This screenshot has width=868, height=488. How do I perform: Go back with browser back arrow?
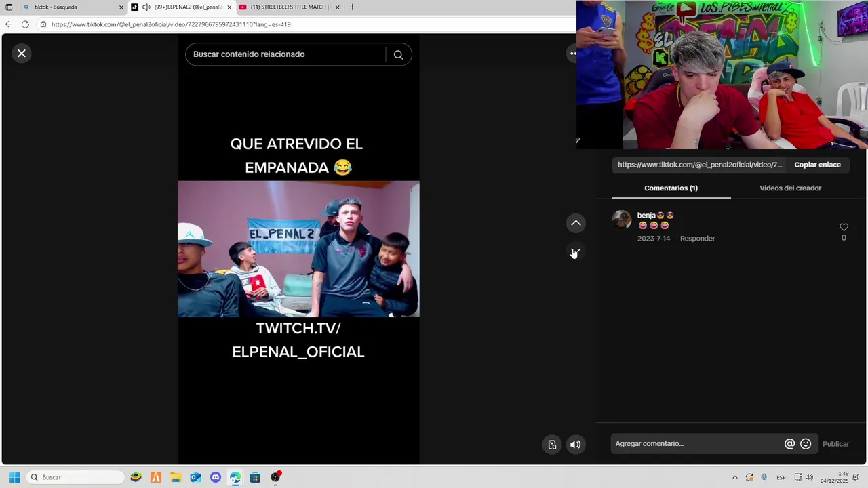pos(9,24)
